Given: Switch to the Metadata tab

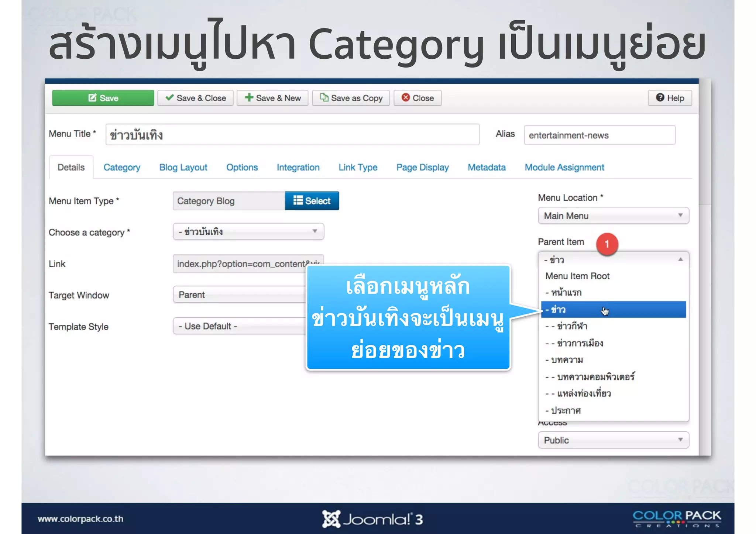Looking at the screenshot, I should pos(487,168).
